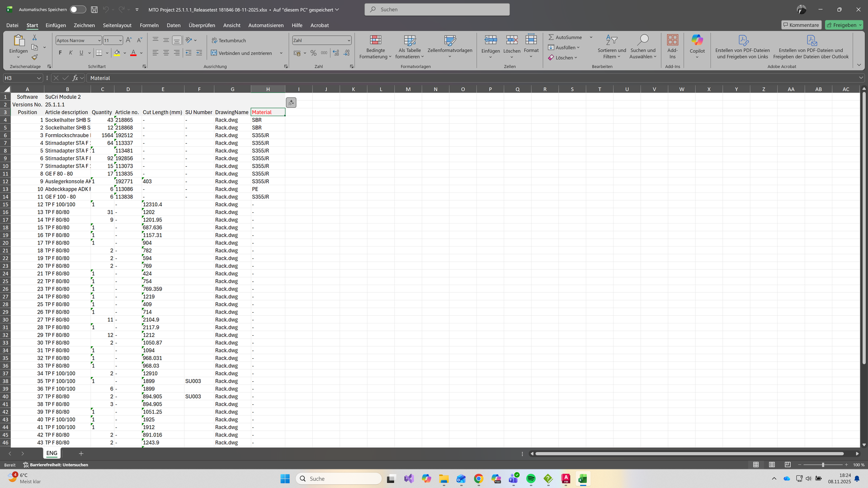Expand the Name Box dropdown arrow

coord(39,78)
